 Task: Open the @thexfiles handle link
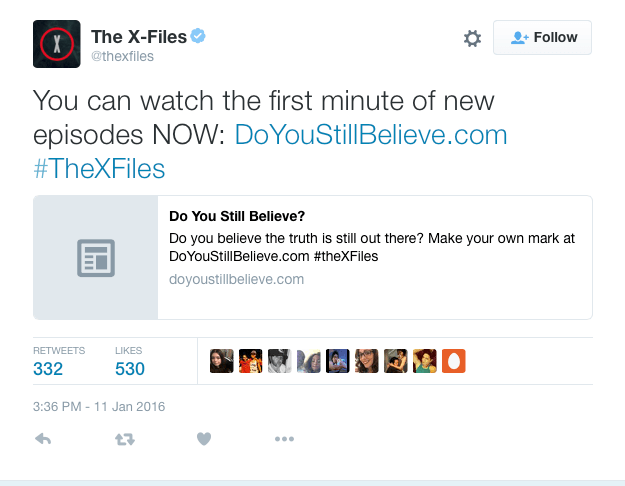[122, 56]
